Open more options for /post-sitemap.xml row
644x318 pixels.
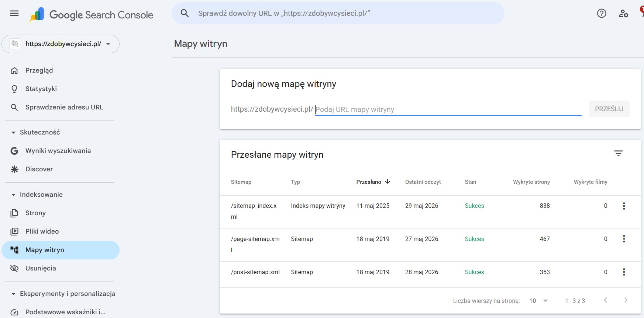pos(624,272)
